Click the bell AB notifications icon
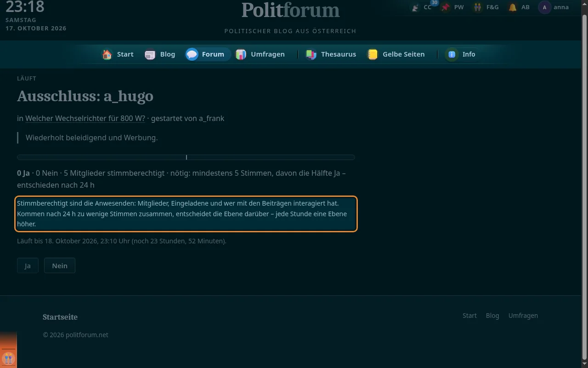The height and width of the screenshot is (368, 588). point(512,7)
